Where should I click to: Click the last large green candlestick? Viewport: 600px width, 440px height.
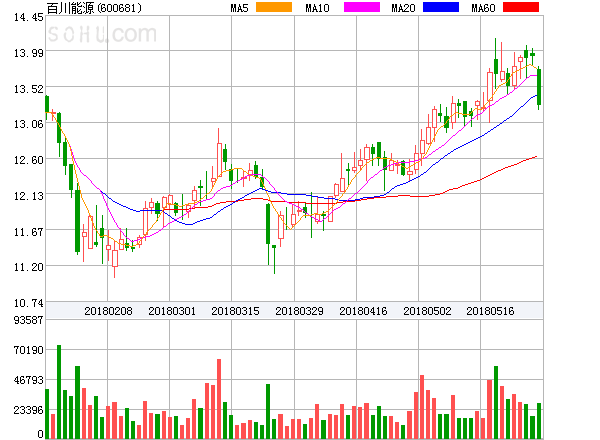pos(539,87)
